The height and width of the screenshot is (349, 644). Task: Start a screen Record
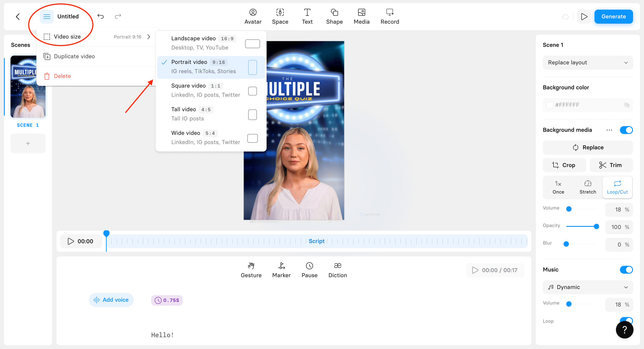pyautogui.click(x=389, y=16)
